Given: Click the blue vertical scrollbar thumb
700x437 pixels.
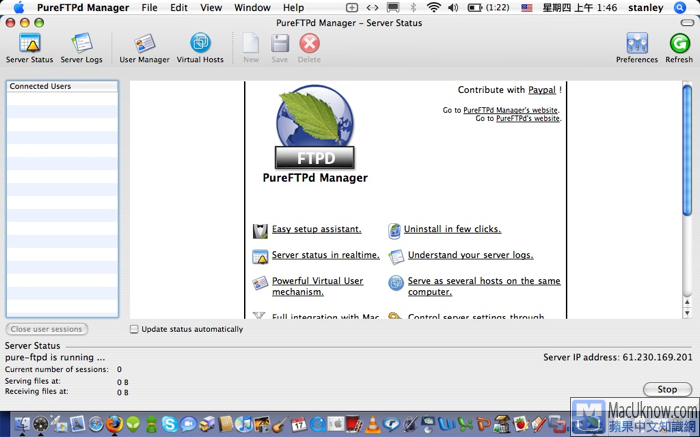Looking at the screenshot, I should point(687,150).
